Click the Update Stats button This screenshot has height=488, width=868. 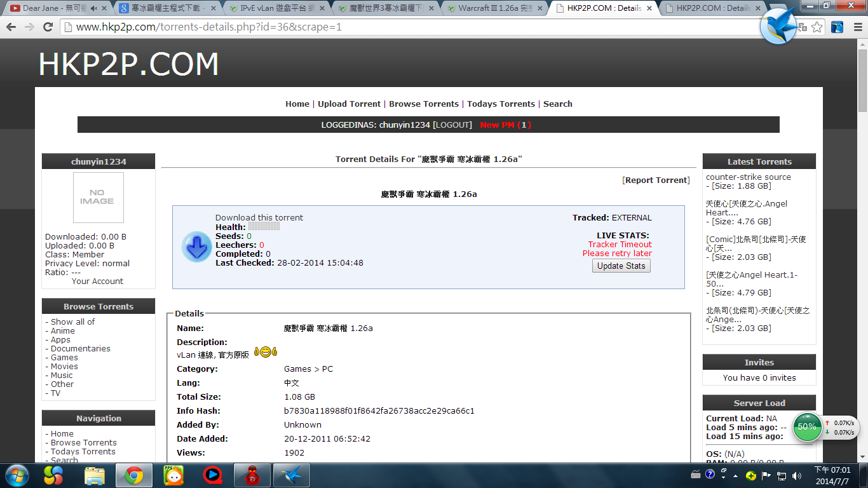(x=621, y=266)
